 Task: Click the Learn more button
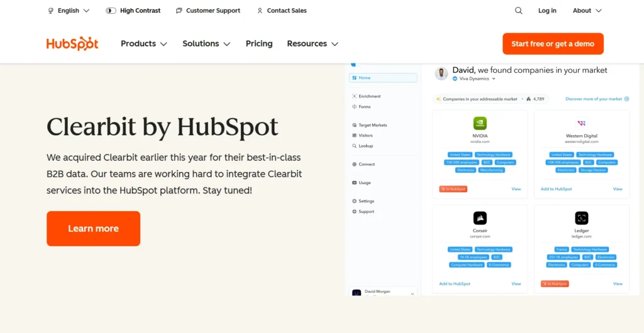(x=93, y=229)
